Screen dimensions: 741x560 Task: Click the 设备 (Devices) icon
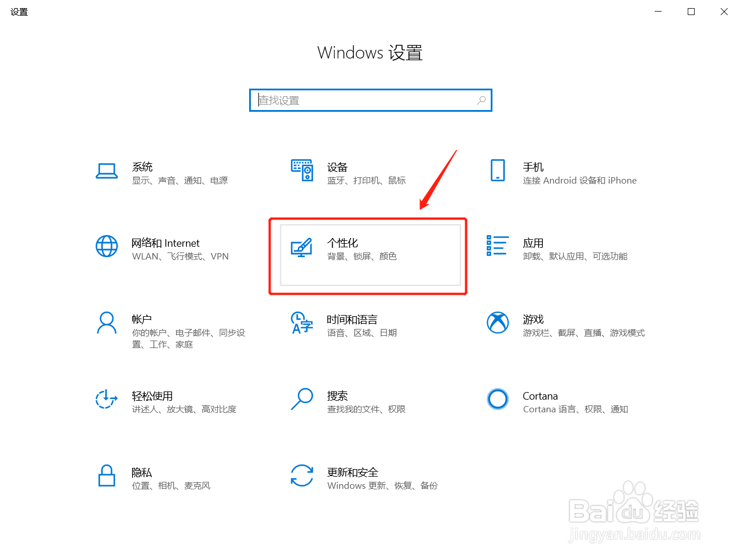[302, 171]
